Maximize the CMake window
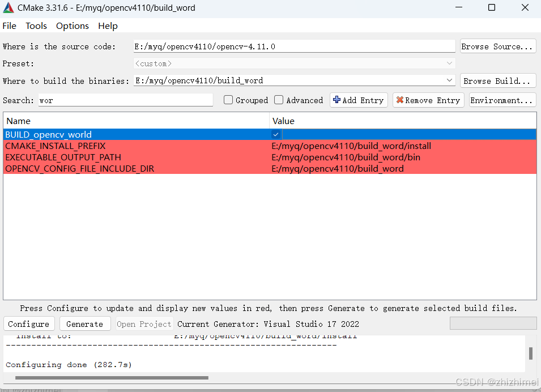The width and height of the screenshot is (541, 392). click(492, 7)
